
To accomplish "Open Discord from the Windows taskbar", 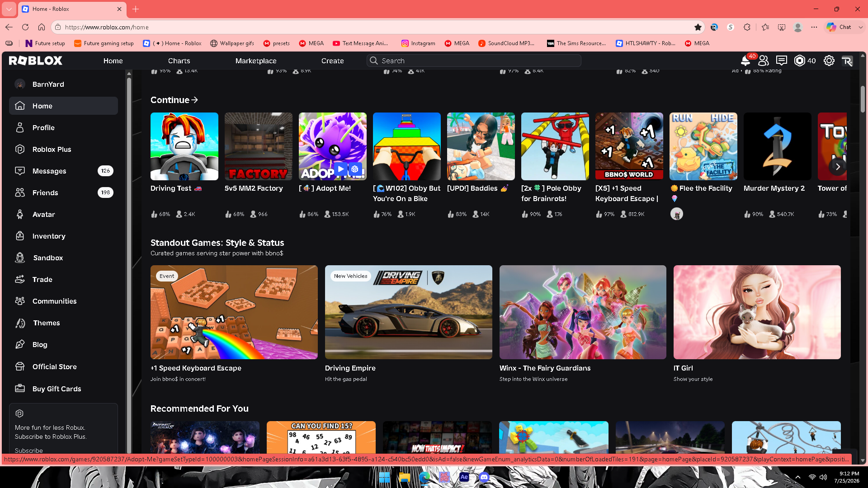I will (484, 477).
